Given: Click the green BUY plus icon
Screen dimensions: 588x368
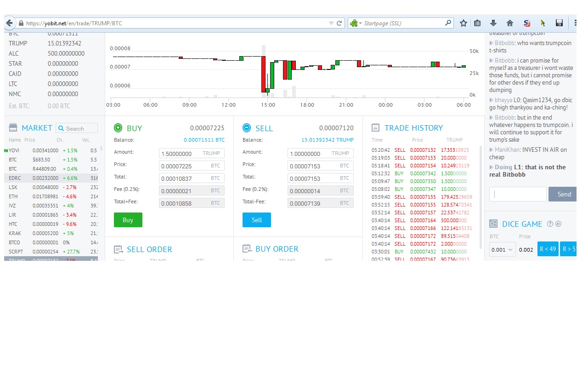Looking at the screenshot, I should click(x=118, y=128).
